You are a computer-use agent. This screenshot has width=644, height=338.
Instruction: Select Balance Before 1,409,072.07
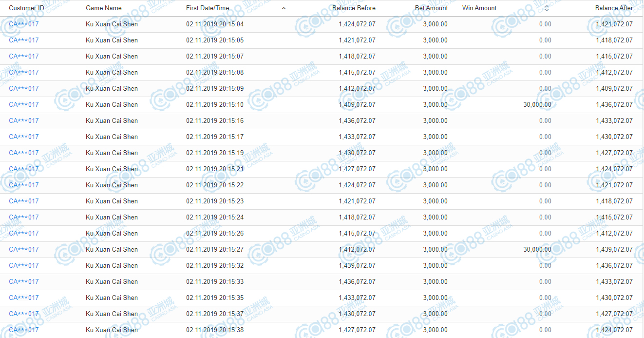(357, 104)
